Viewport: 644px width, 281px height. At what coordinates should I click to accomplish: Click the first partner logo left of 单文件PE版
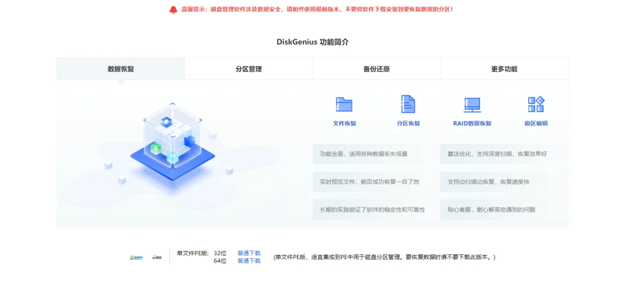pos(136,257)
